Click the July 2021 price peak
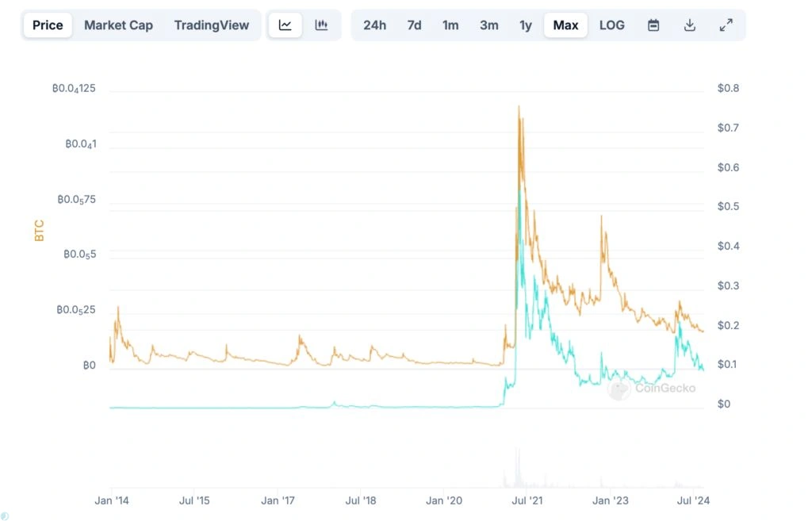This screenshot has width=812, height=521. point(519,107)
